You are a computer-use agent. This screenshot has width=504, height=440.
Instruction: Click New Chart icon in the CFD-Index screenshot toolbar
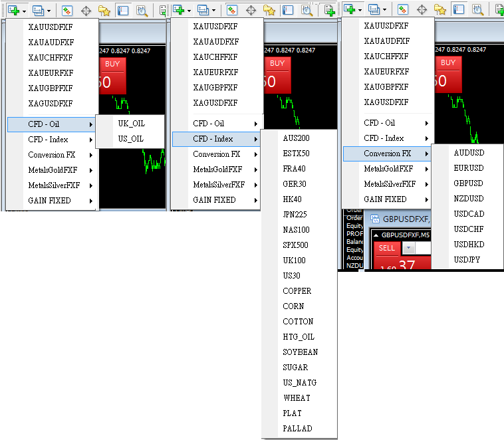[178, 10]
